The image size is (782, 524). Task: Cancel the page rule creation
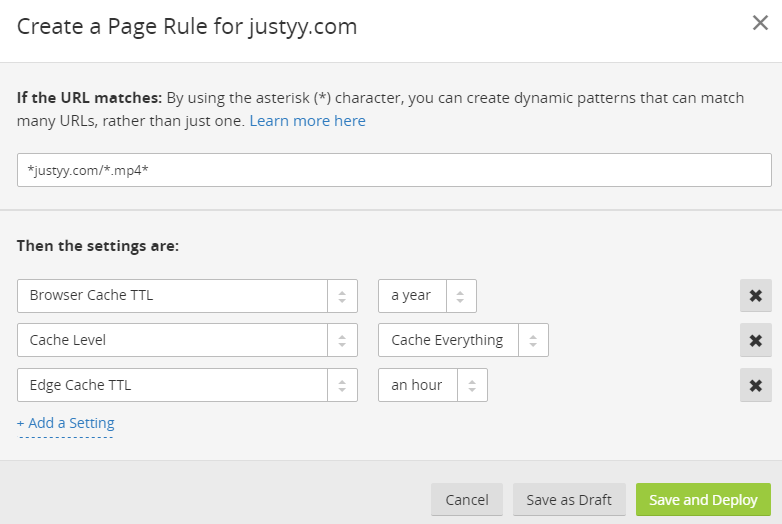pyautogui.click(x=467, y=499)
